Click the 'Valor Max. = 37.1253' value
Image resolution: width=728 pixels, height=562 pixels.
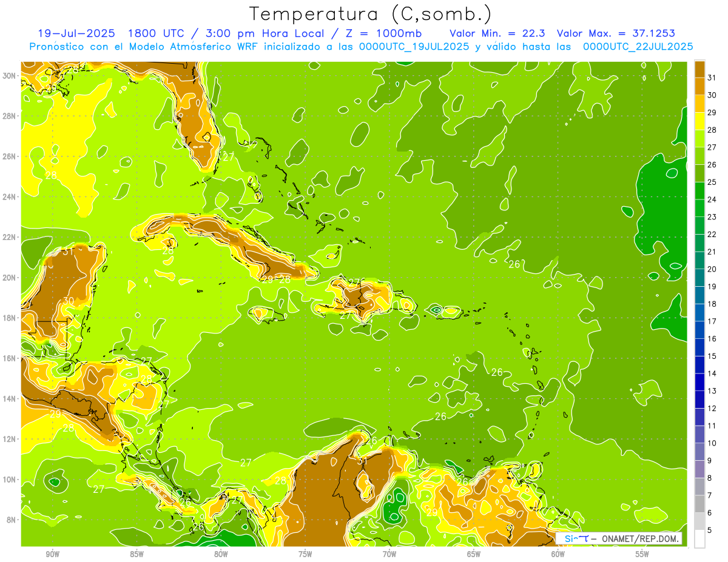[x=615, y=33]
